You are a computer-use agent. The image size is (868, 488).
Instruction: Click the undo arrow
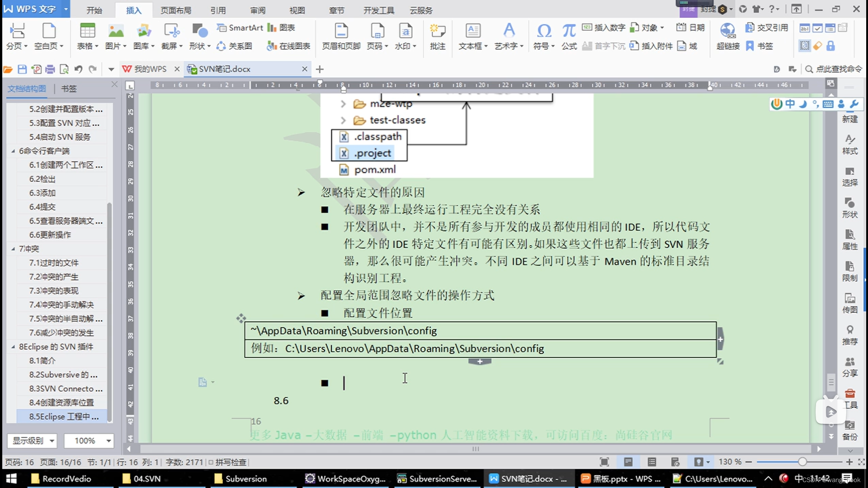point(78,69)
